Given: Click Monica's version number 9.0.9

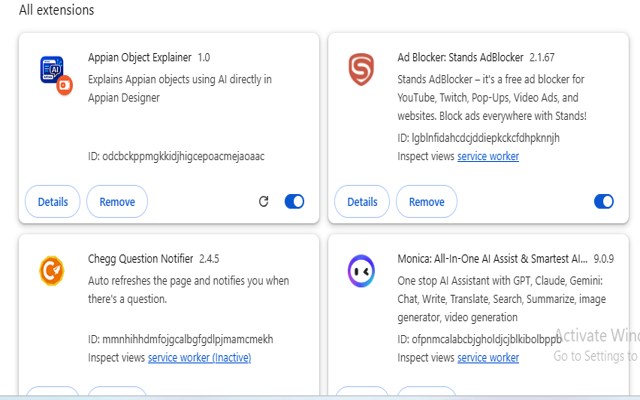Looking at the screenshot, I should coord(604,259).
